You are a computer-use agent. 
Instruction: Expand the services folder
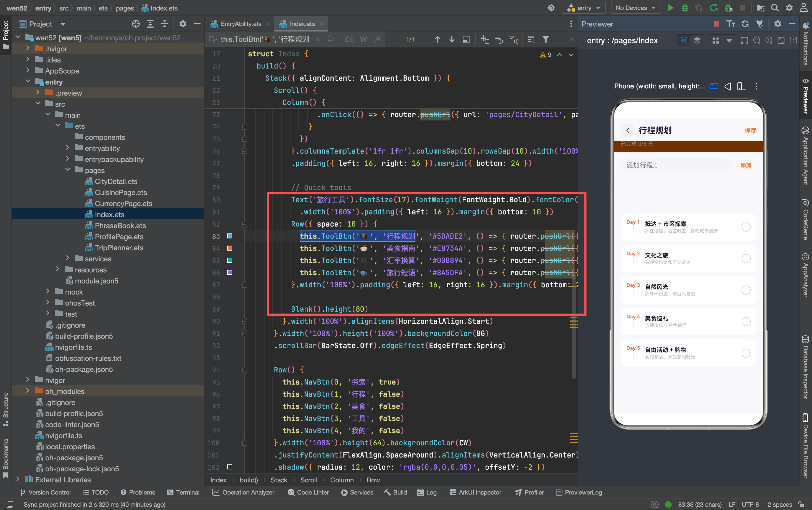point(67,258)
